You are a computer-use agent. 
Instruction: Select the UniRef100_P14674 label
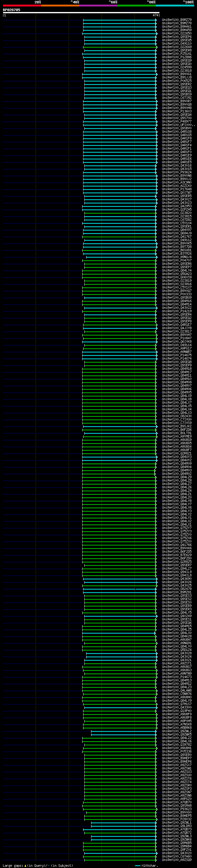tap(176, 358)
